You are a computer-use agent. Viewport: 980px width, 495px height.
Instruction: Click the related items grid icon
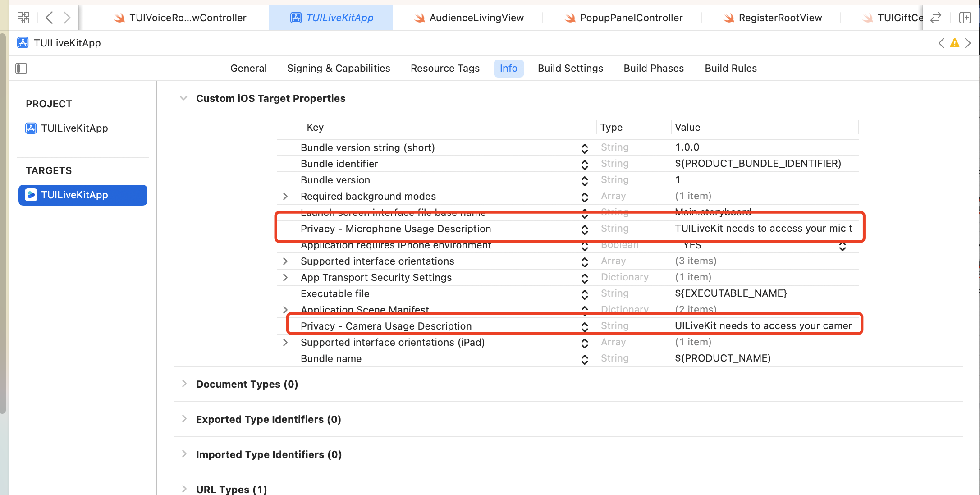pos(23,18)
